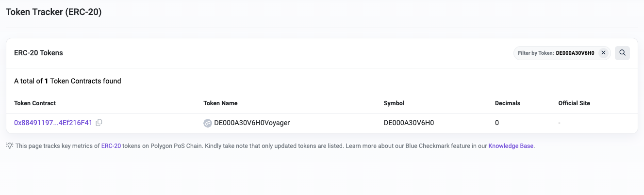Copy the token contract address

coord(99,123)
